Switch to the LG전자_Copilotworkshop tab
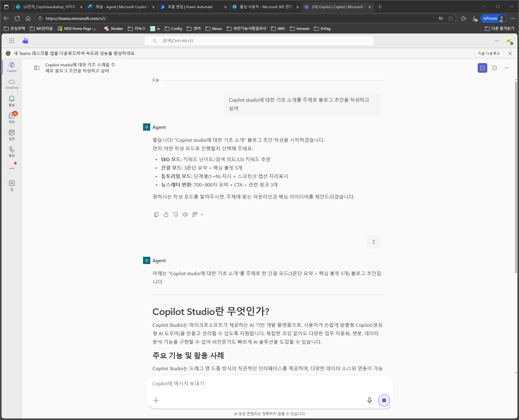 click(49, 7)
